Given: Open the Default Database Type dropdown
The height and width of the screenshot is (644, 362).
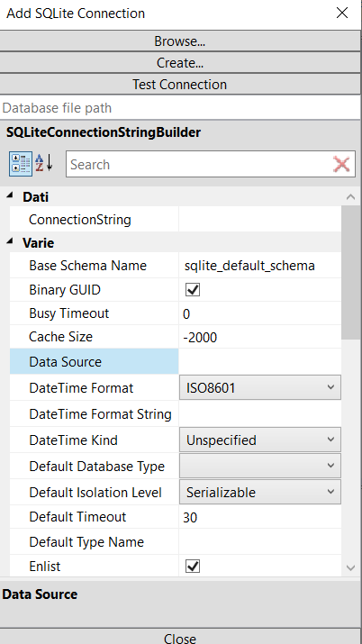Looking at the screenshot, I should tap(260, 467).
